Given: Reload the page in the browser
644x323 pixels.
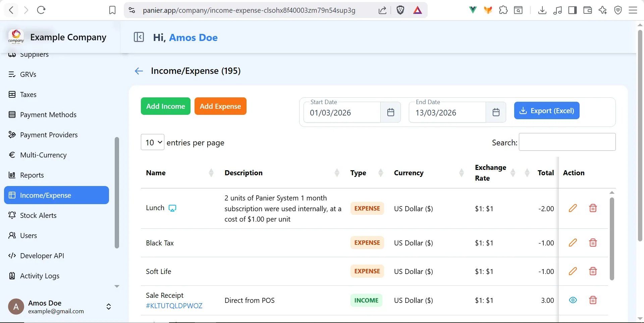Looking at the screenshot, I should click(x=41, y=10).
